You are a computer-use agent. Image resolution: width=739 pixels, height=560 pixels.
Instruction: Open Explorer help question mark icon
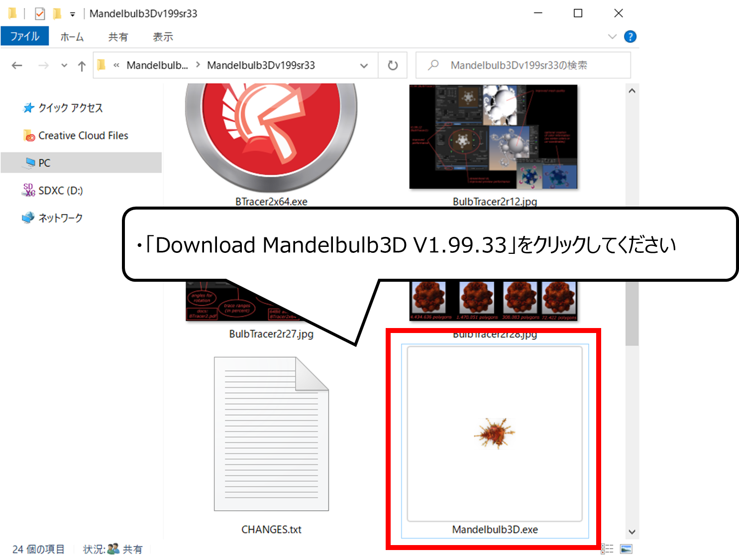pyautogui.click(x=630, y=36)
